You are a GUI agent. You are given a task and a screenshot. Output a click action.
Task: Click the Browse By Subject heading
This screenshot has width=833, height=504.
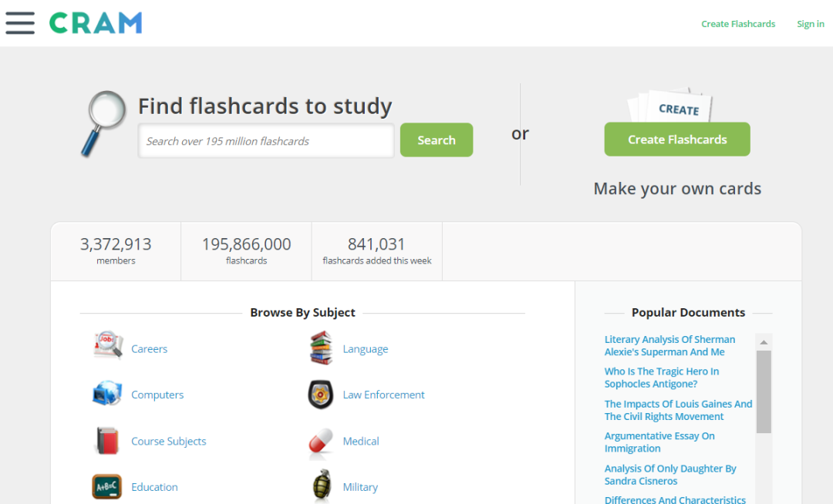[302, 312]
